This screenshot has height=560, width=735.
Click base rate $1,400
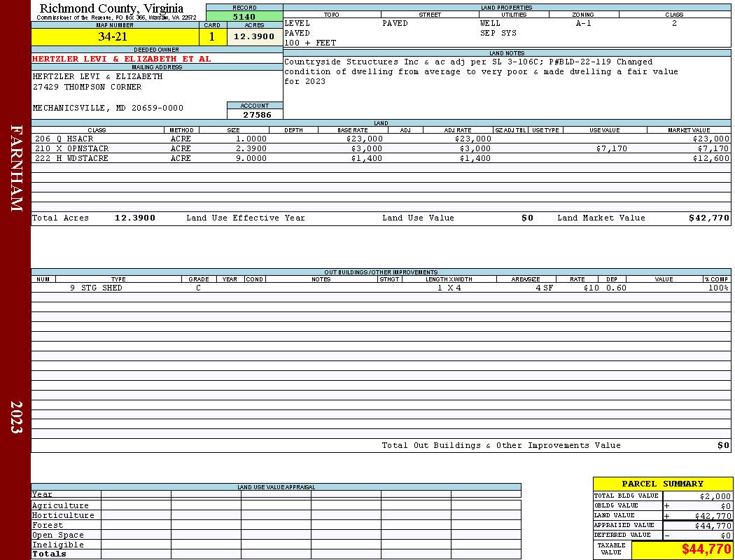click(367, 158)
